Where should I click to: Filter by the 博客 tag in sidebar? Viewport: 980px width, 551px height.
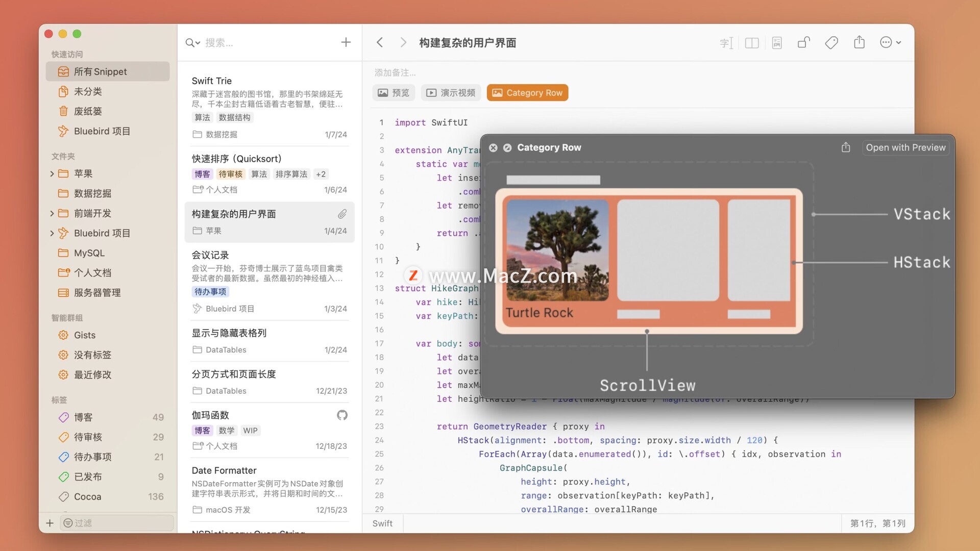(x=108, y=417)
